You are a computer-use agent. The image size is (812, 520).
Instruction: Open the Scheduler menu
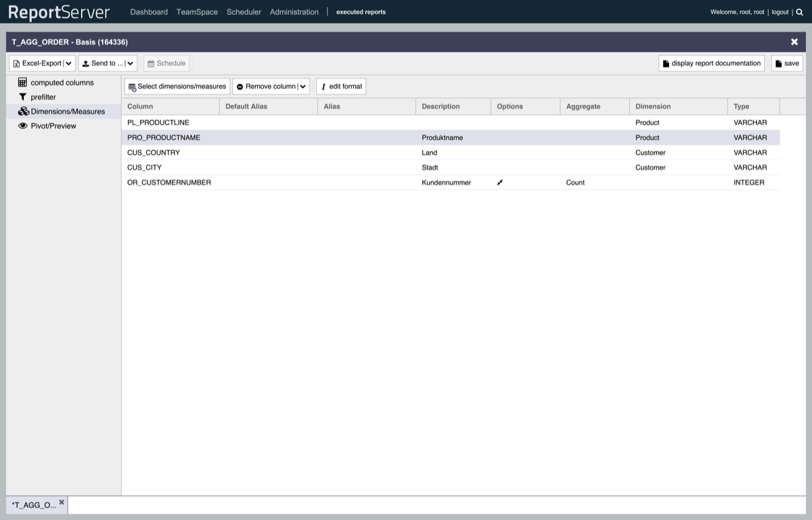coord(244,12)
